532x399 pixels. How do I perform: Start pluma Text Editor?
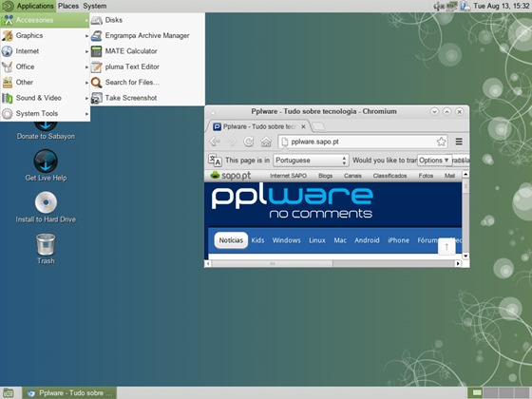147,66
